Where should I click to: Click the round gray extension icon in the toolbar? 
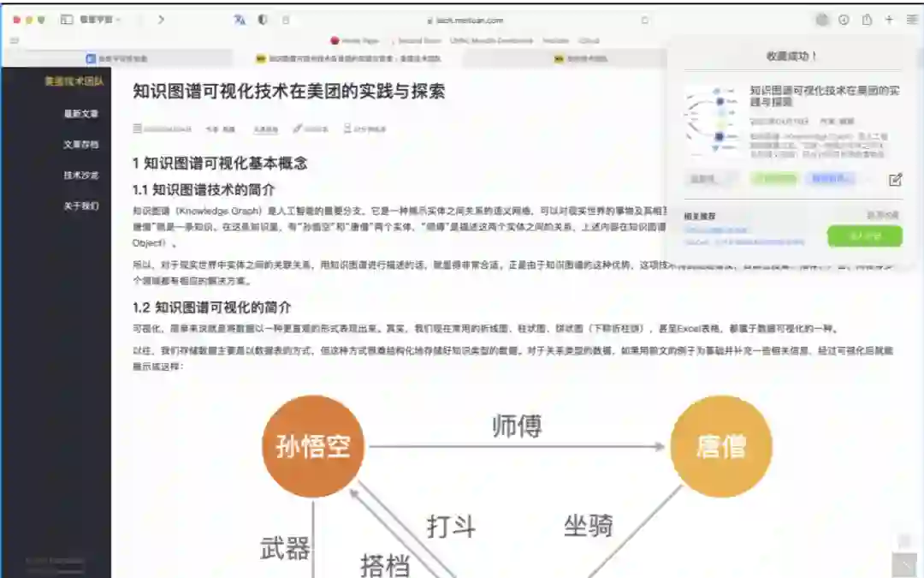click(822, 20)
